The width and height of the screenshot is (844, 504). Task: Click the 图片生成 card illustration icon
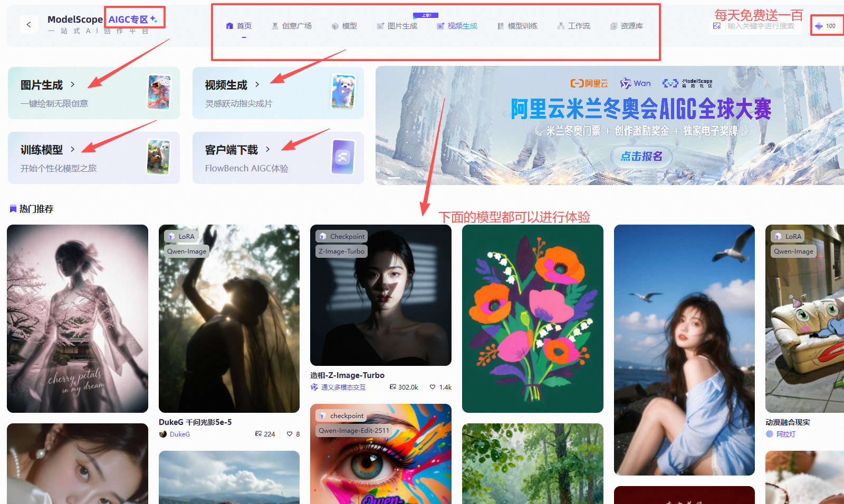(159, 92)
